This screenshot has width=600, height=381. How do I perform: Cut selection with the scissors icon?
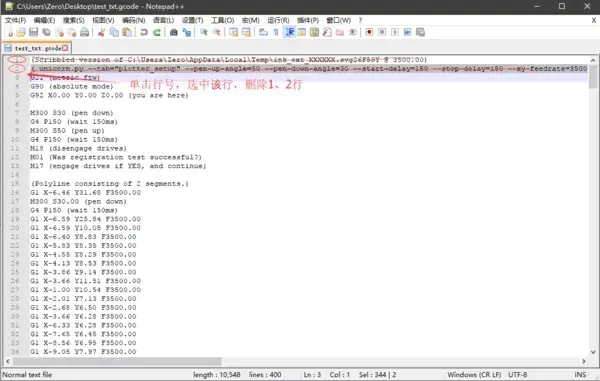[101, 33]
